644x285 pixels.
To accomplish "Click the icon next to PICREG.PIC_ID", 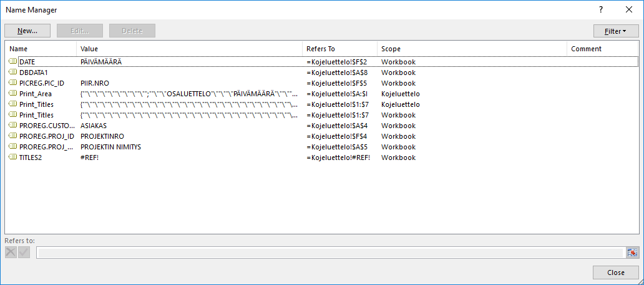I will [x=12, y=83].
